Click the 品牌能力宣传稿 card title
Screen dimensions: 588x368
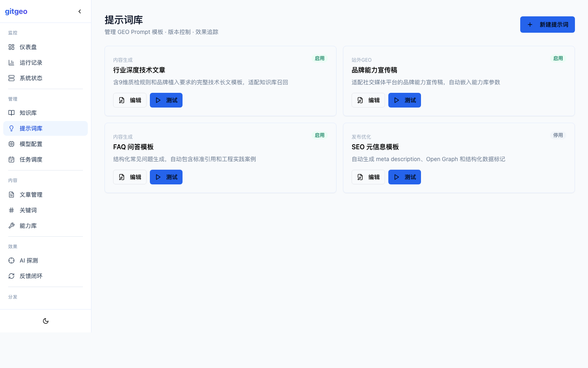tap(374, 70)
